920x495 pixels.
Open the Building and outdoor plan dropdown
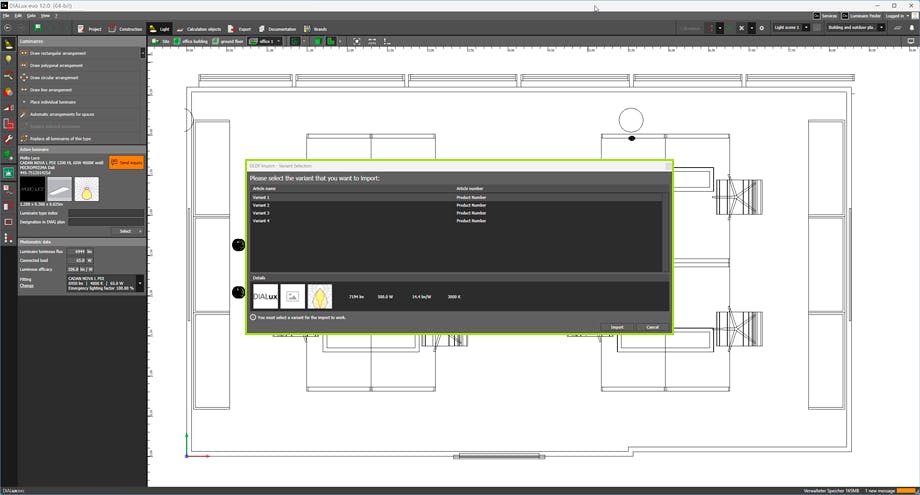pyautogui.click(x=881, y=28)
